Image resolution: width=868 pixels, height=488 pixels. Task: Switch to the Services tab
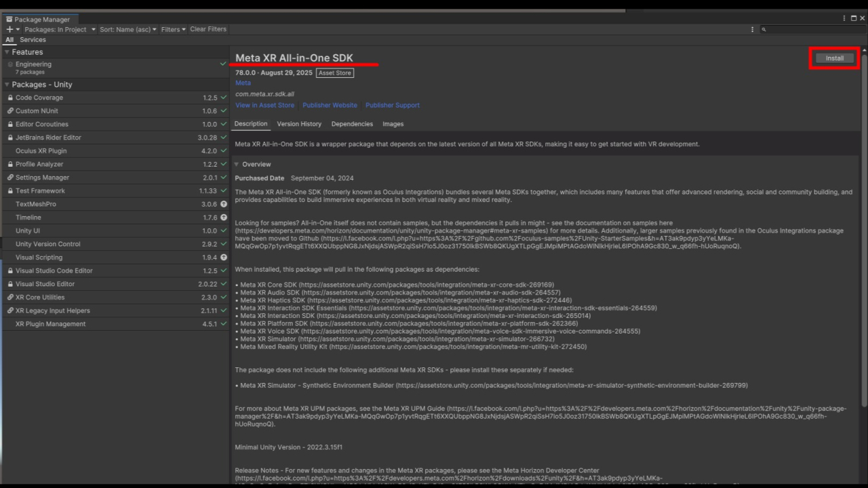point(33,40)
